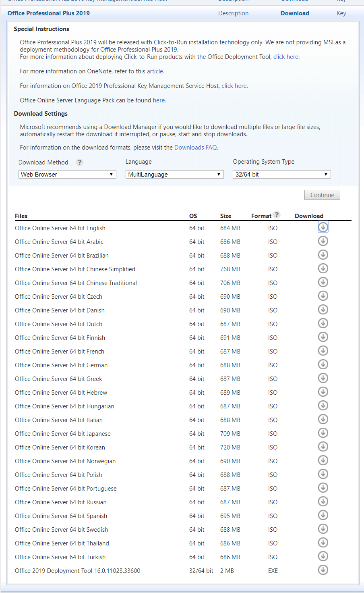The width and height of the screenshot is (364, 593).
Task: Select Office Online Server 64 bit Korean text
Action: coord(60,447)
